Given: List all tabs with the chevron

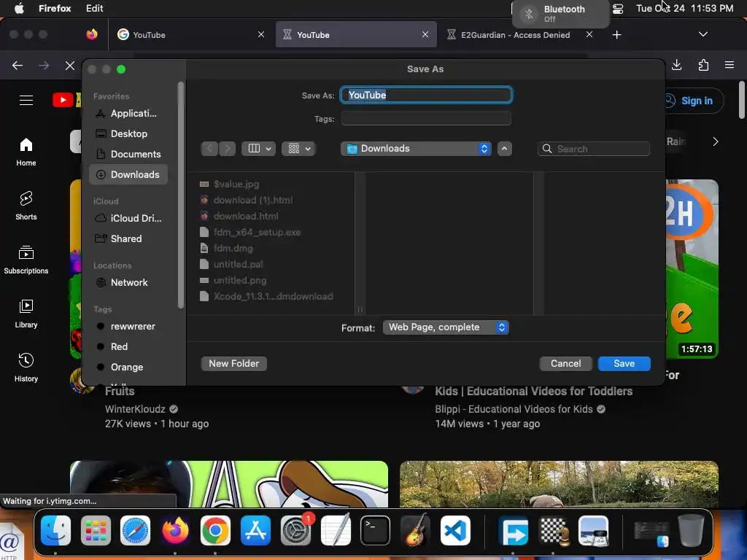Looking at the screenshot, I should 703,34.
